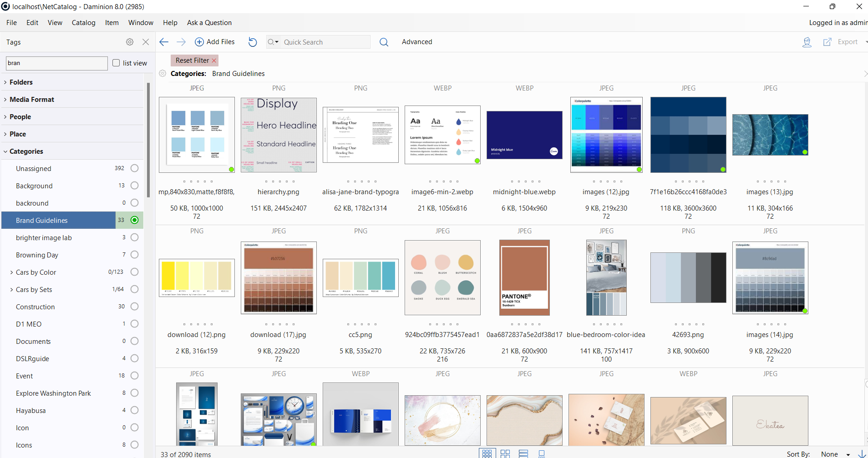
Task: Click the Add Files plus icon
Action: tap(199, 42)
